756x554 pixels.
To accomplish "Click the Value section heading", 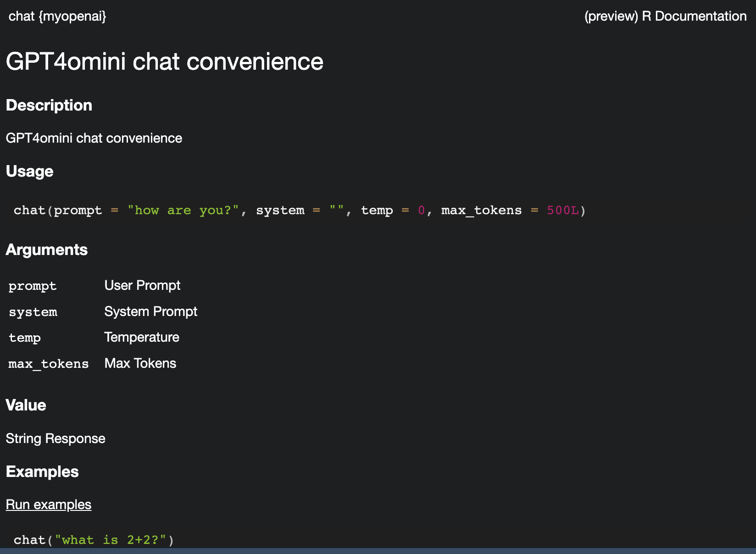I will (x=26, y=405).
